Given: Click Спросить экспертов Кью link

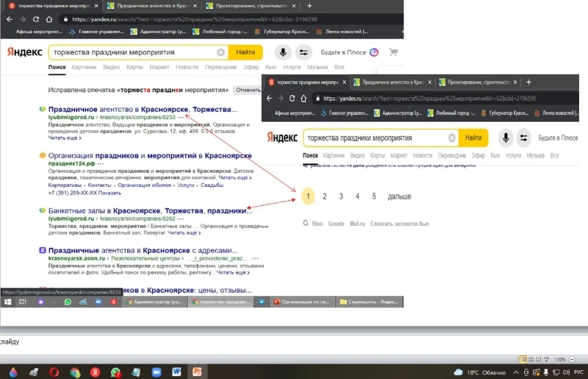Looking at the screenshot, I should pos(399,224).
